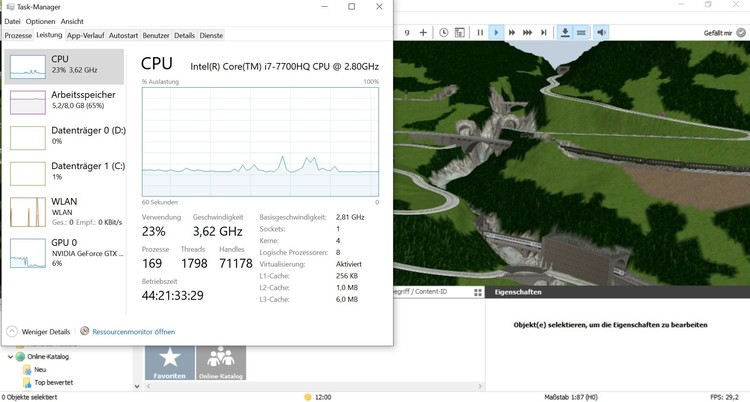The width and height of the screenshot is (750, 402).
Task: Click the triple-arrow fastest speed button
Action: 528,32
